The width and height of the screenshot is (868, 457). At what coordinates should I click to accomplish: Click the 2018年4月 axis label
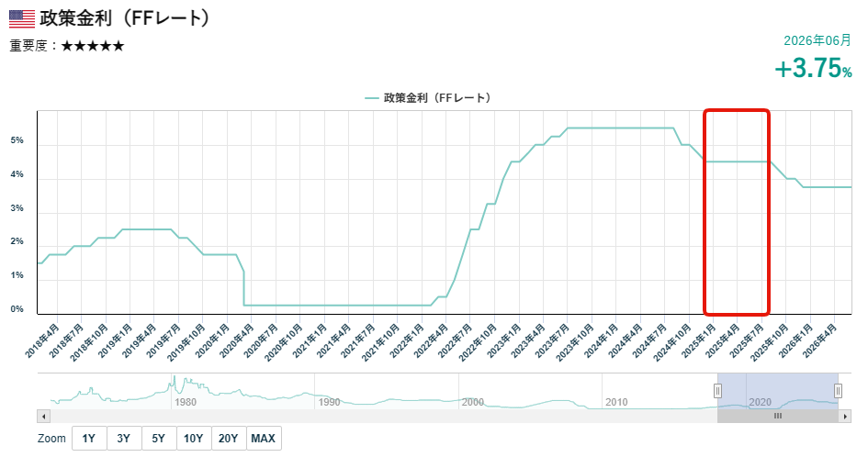42,340
